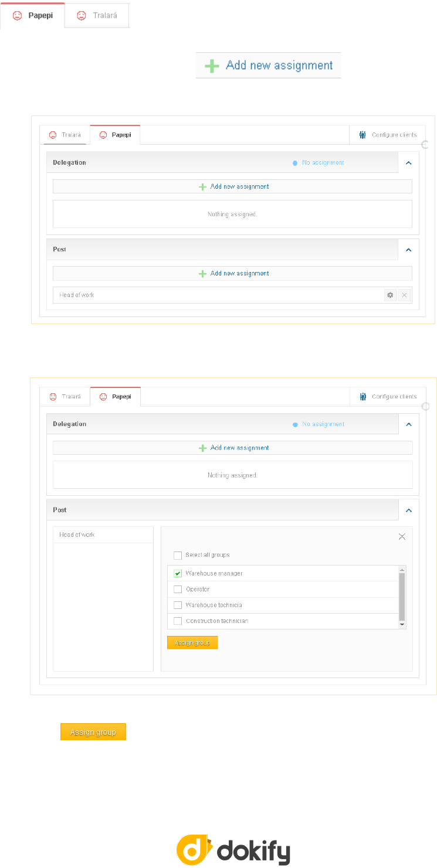437x868 pixels.
Task: Check the Select all groups checkbox
Action: pos(178,555)
